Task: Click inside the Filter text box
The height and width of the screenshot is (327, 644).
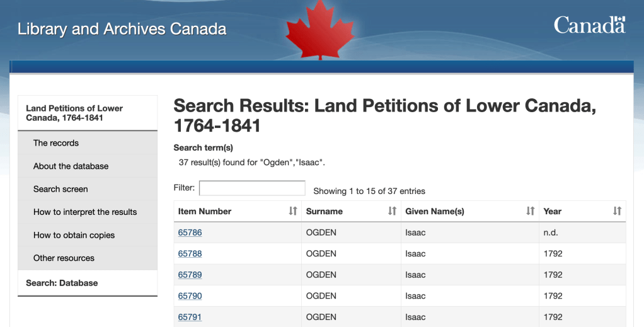Action: 252,188
